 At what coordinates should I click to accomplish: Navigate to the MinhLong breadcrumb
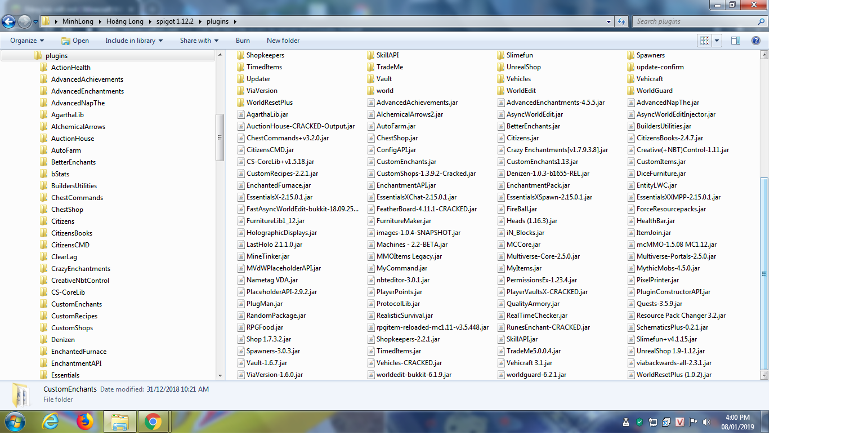(x=78, y=21)
